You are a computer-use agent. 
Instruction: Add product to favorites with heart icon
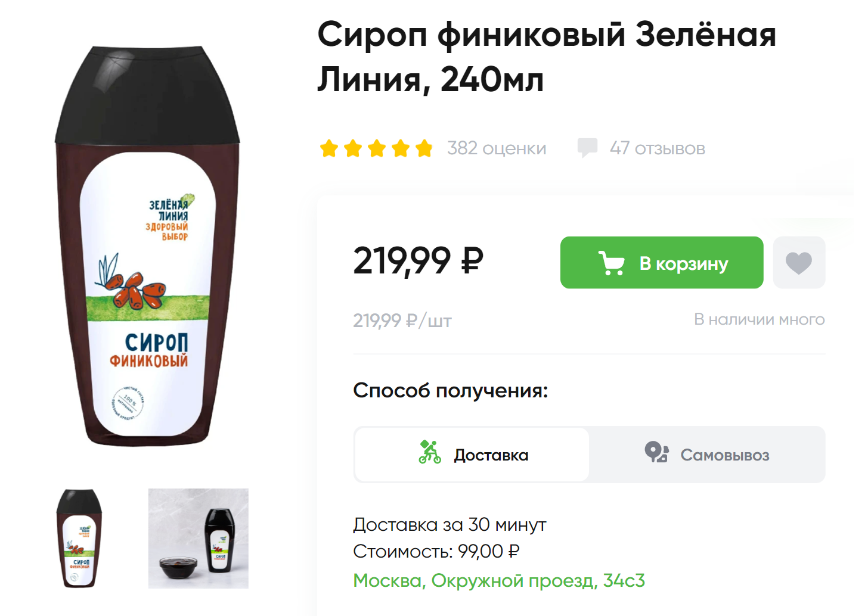pos(799,263)
